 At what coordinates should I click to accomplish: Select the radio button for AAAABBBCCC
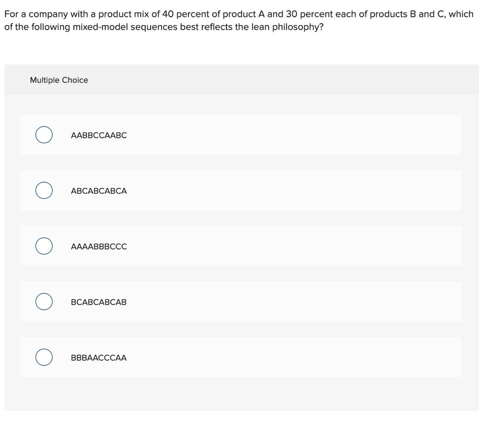pos(43,245)
